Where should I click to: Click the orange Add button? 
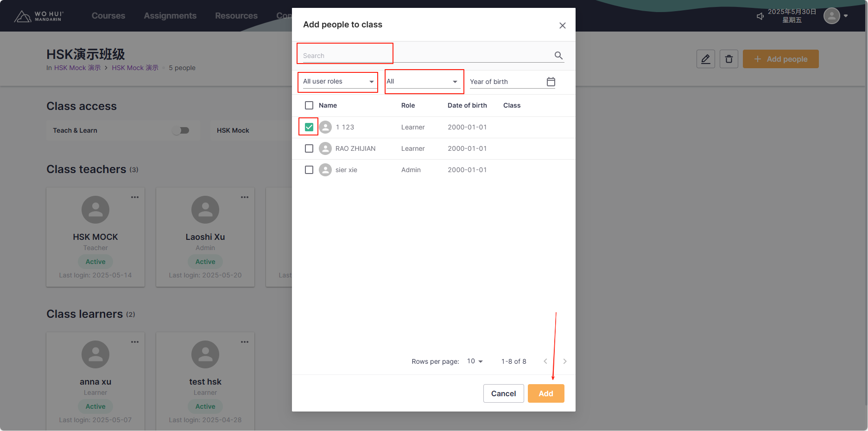coord(545,393)
